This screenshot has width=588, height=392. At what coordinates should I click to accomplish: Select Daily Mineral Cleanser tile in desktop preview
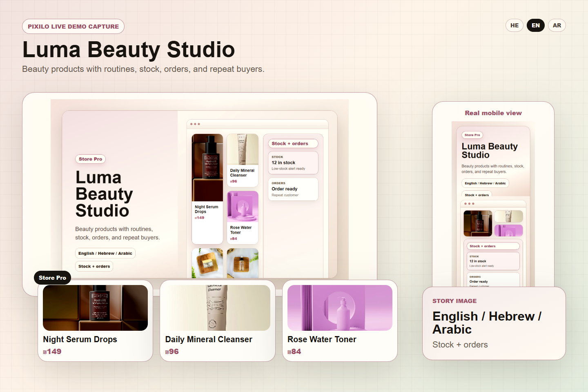click(x=243, y=160)
